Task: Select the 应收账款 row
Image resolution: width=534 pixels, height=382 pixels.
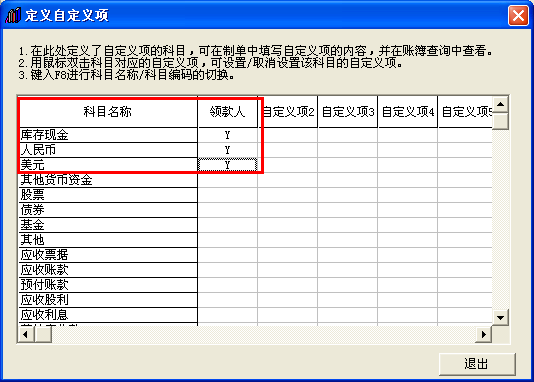Action: pos(108,270)
